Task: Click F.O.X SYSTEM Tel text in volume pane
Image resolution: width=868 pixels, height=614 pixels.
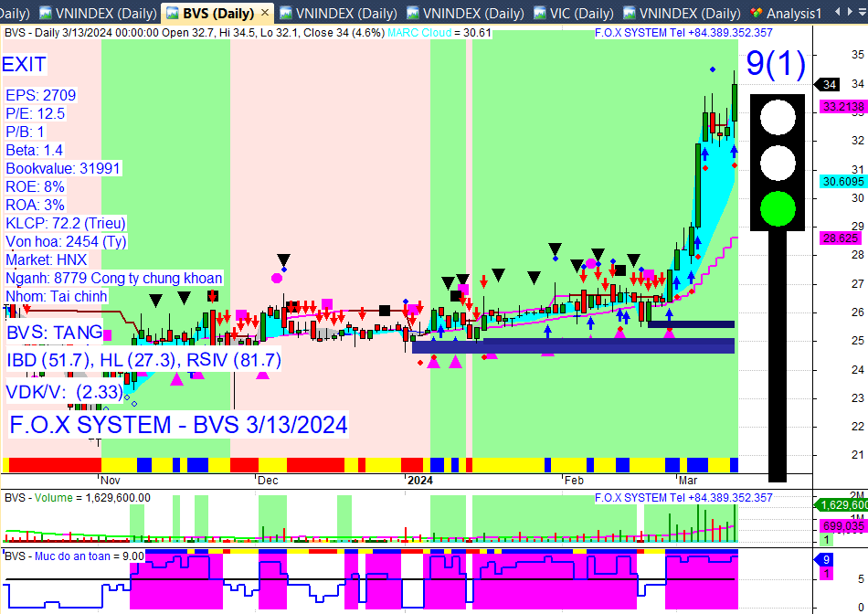Action: [x=683, y=498]
